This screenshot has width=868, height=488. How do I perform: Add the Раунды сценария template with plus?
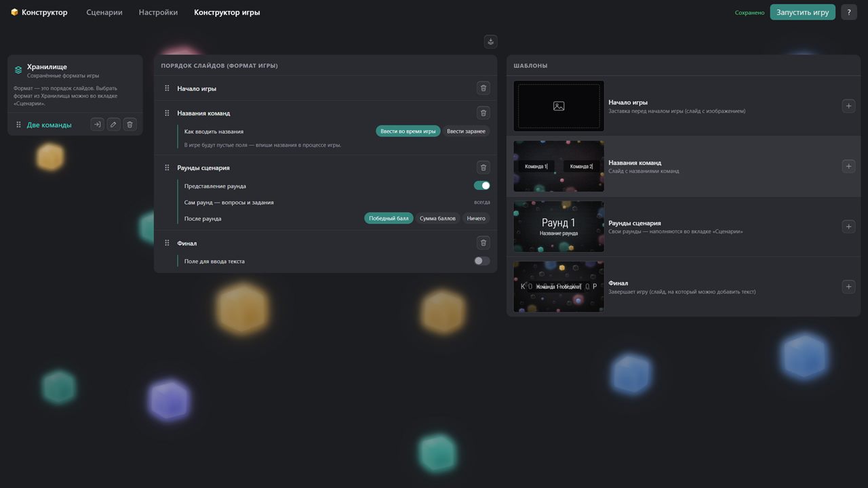(x=848, y=226)
